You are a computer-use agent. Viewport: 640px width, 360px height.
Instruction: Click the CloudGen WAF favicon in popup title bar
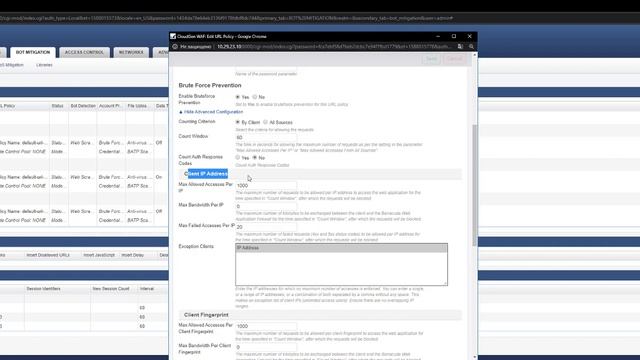point(173,36)
